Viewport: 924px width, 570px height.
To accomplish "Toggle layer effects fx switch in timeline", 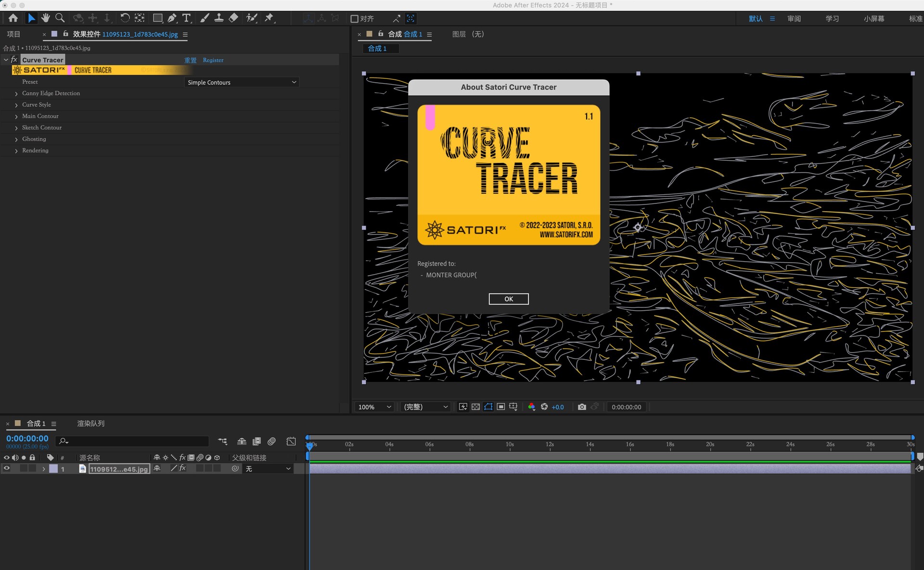I will [x=182, y=468].
